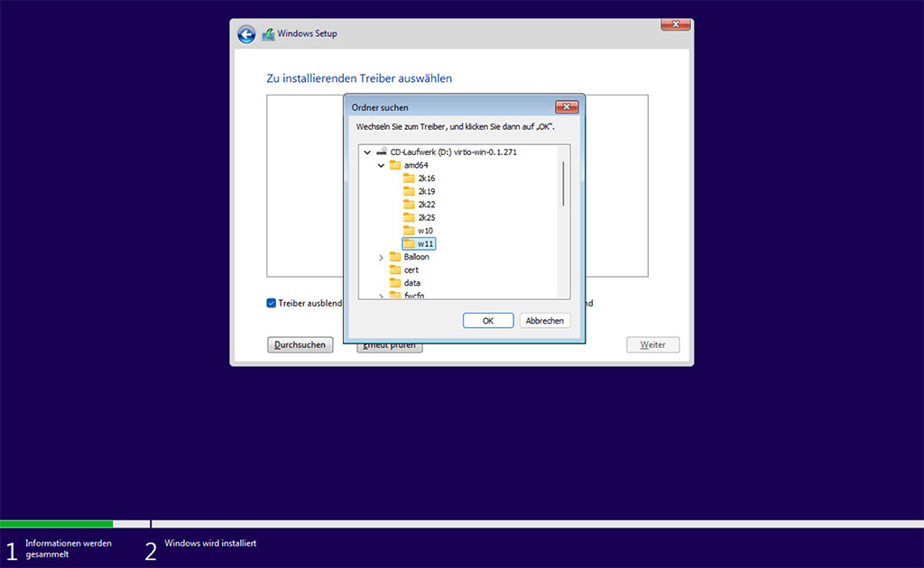Click the Weiter button
This screenshot has width=924, height=568.
point(653,345)
